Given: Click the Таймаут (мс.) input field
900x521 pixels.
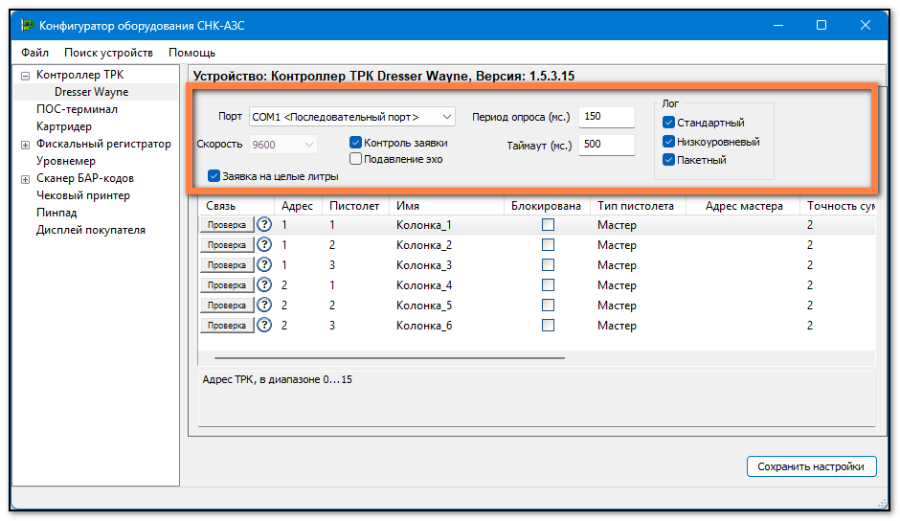Looking at the screenshot, I should [x=606, y=145].
